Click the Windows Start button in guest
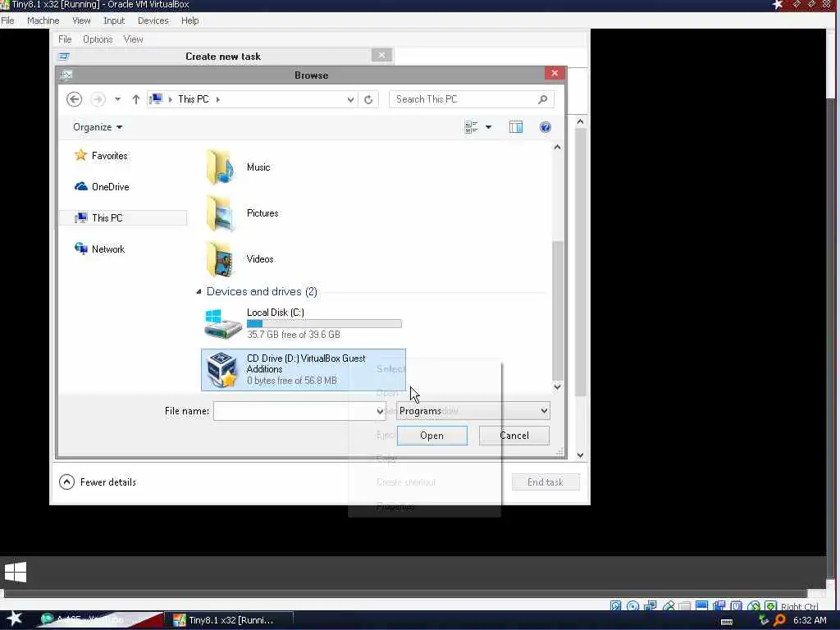The width and height of the screenshot is (840, 630). tap(16, 572)
